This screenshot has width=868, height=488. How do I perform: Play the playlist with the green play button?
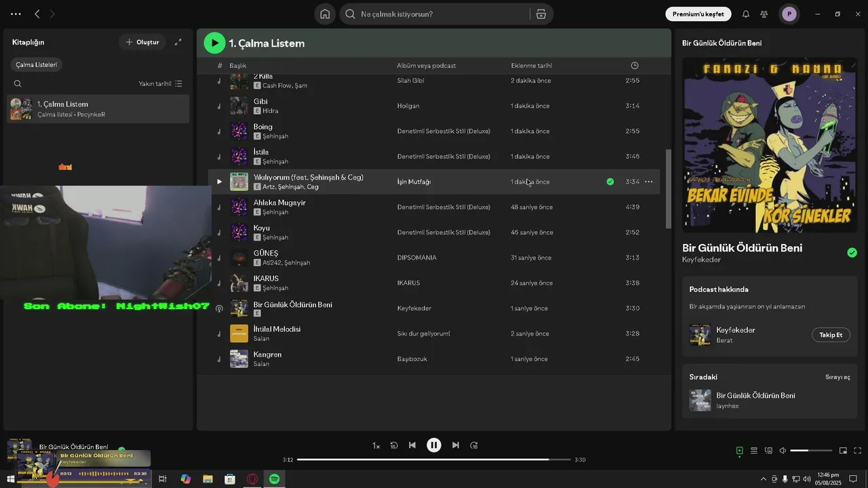pyautogui.click(x=214, y=43)
